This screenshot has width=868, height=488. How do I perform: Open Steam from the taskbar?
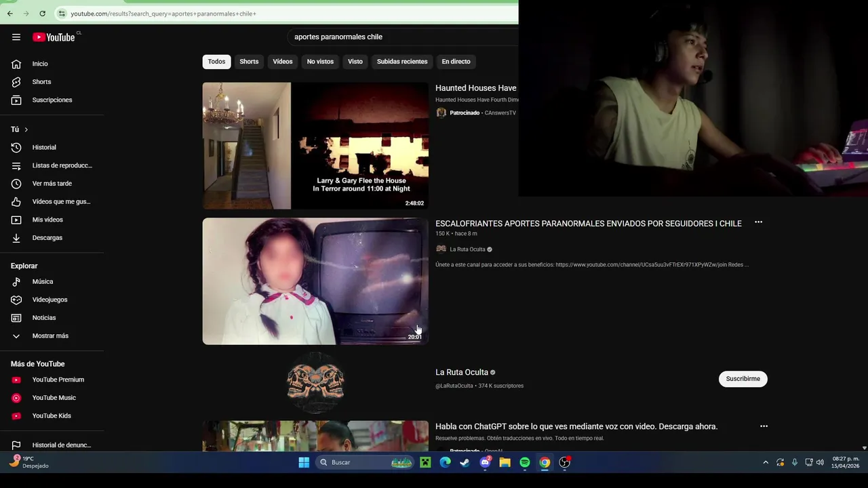[x=465, y=462]
